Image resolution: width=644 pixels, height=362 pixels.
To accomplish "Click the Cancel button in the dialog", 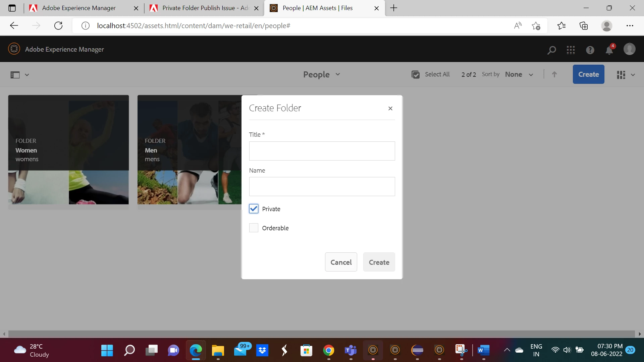I will click(x=341, y=262).
